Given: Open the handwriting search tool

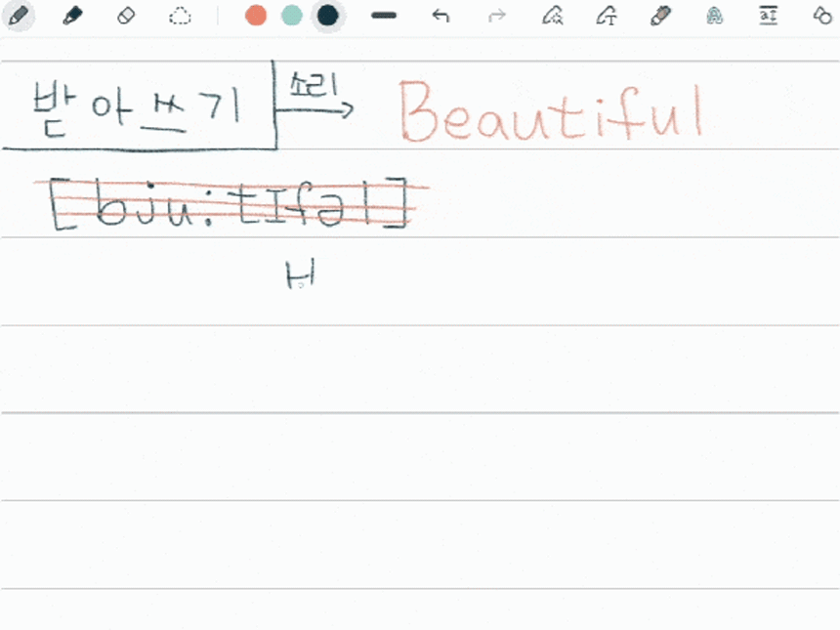Looking at the screenshot, I should pyautogui.click(x=553, y=16).
